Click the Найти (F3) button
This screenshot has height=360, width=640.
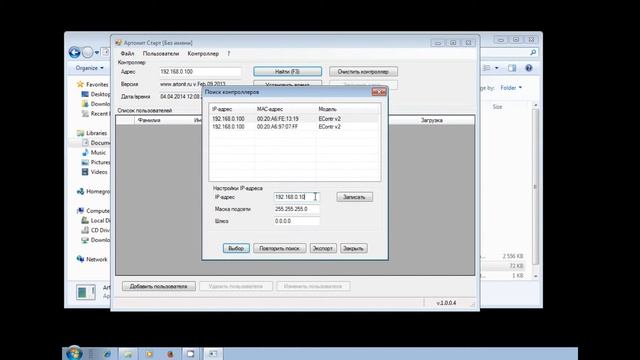[x=287, y=71]
